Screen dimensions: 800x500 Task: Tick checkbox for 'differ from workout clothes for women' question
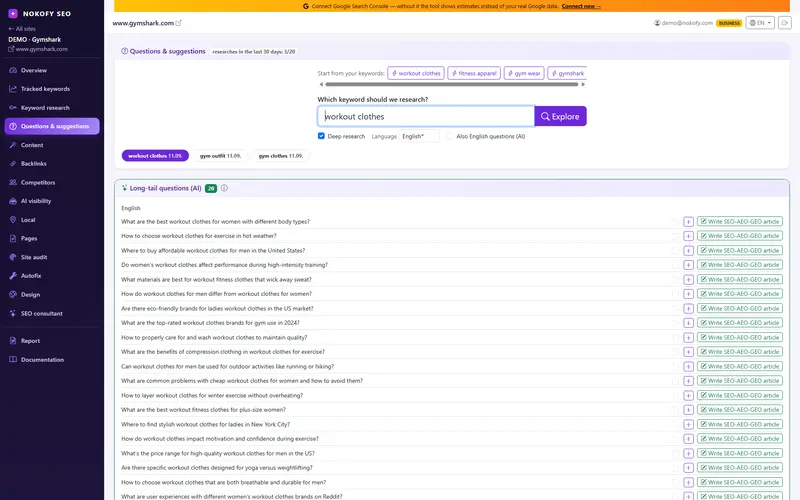pos(675,294)
